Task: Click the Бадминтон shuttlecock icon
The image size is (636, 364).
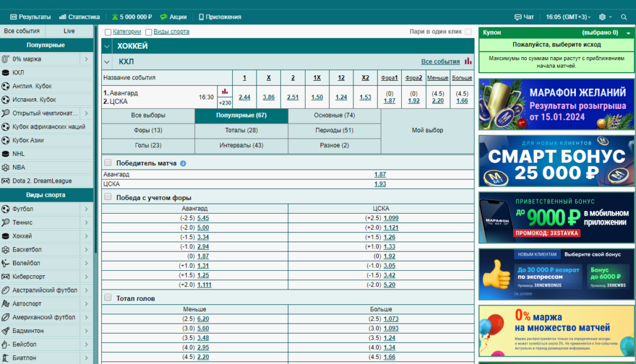Action: click(5, 330)
